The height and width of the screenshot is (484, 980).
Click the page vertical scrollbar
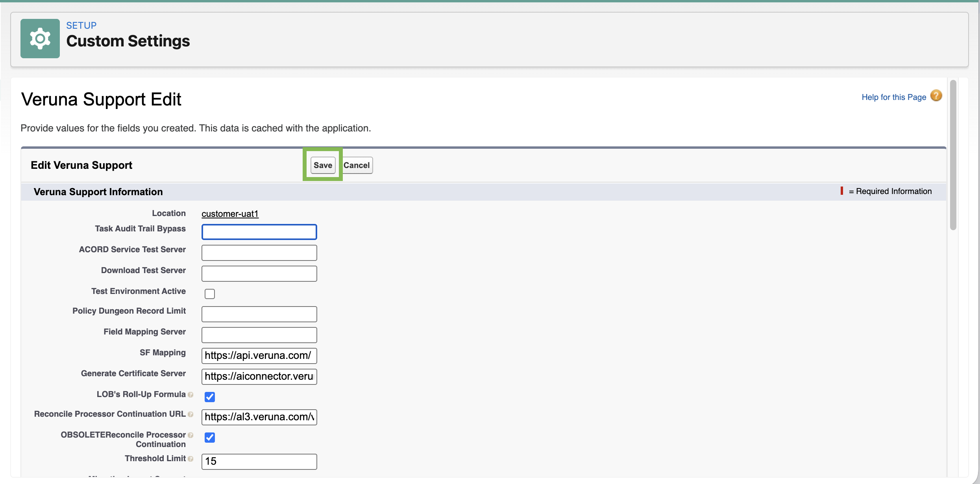pos(953,155)
